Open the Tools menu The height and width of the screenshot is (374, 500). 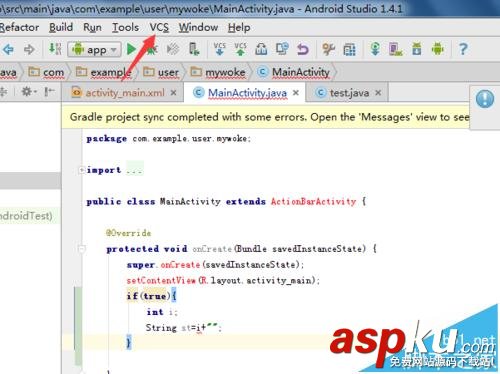[x=125, y=27]
